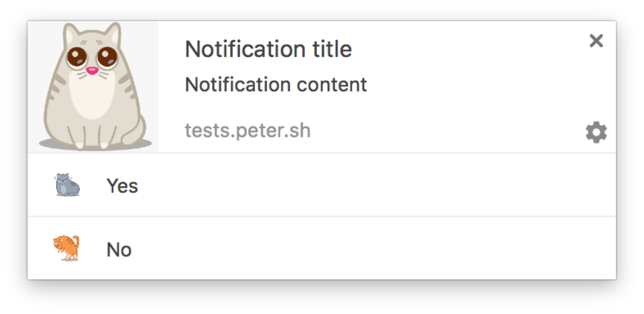Click the orange cat icon beside No
Image resolution: width=644 pixels, height=314 pixels.
(x=67, y=249)
